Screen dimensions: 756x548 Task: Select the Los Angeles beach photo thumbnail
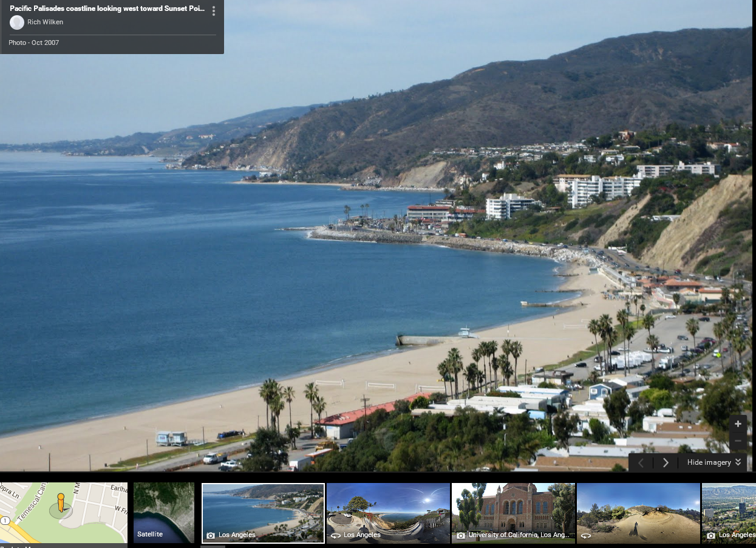click(263, 513)
